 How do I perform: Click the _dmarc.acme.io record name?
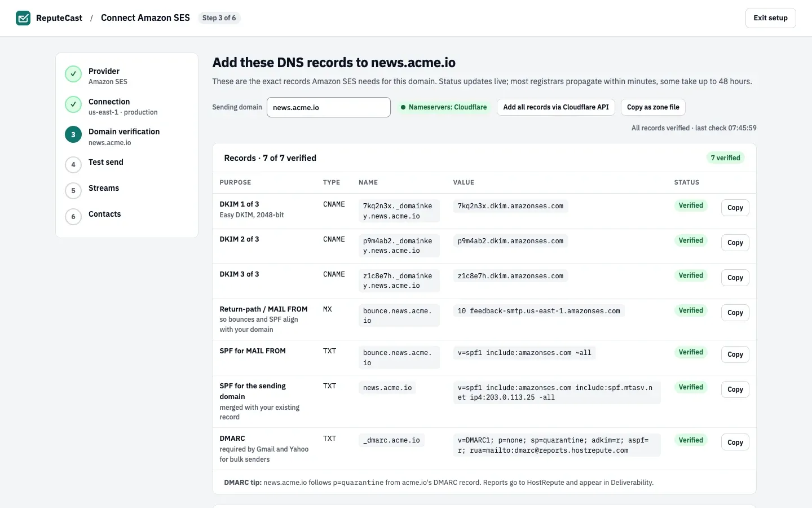tap(391, 440)
